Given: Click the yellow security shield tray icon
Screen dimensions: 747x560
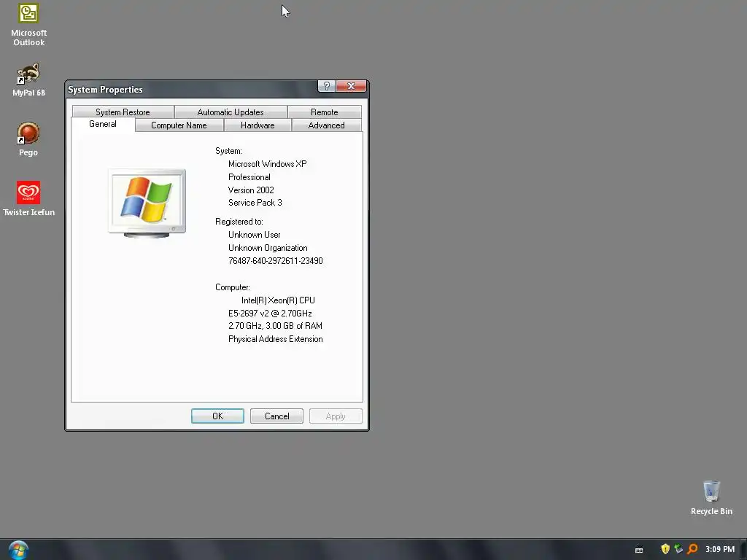Looking at the screenshot, I should (665, 549).
